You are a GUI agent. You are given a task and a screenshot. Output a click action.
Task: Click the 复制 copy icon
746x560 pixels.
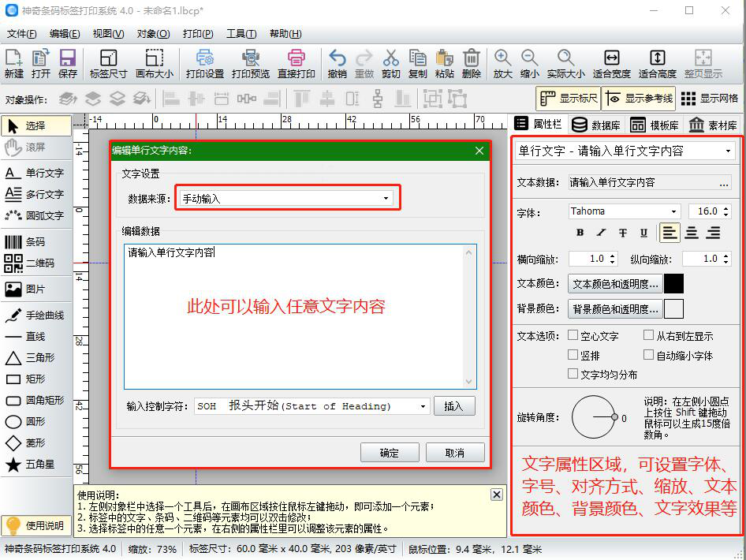point(418,63)
